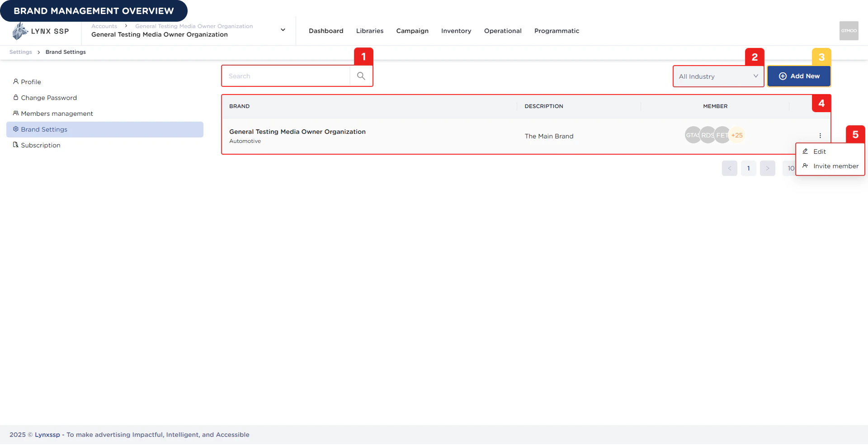Open the Inventory menu
Viewport: 868px width, 445px height.
tap(456, 31)
